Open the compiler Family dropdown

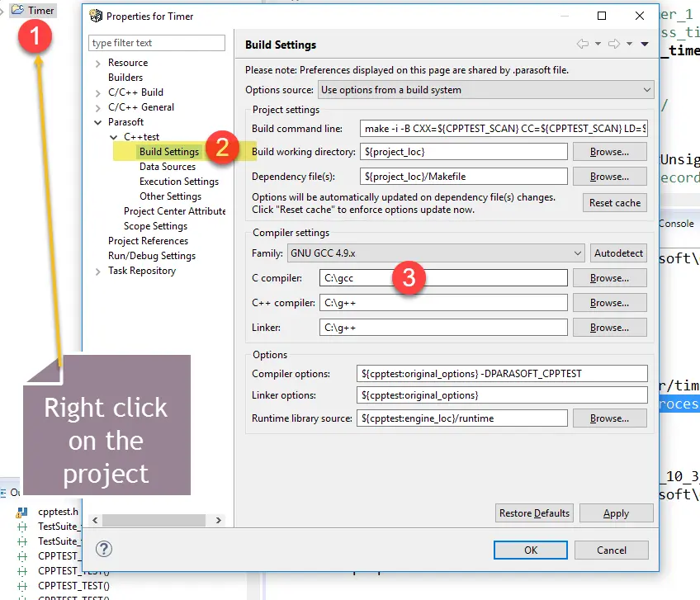[436, 253]
